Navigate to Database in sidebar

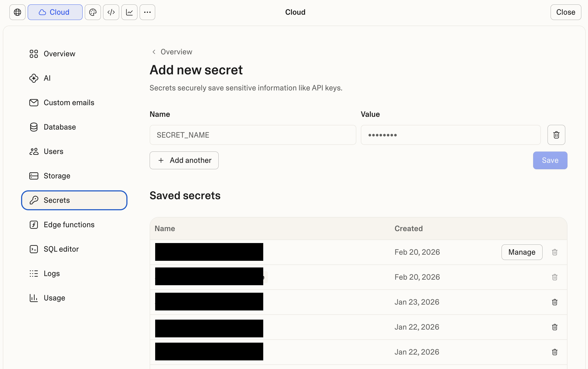pos(60,127)
